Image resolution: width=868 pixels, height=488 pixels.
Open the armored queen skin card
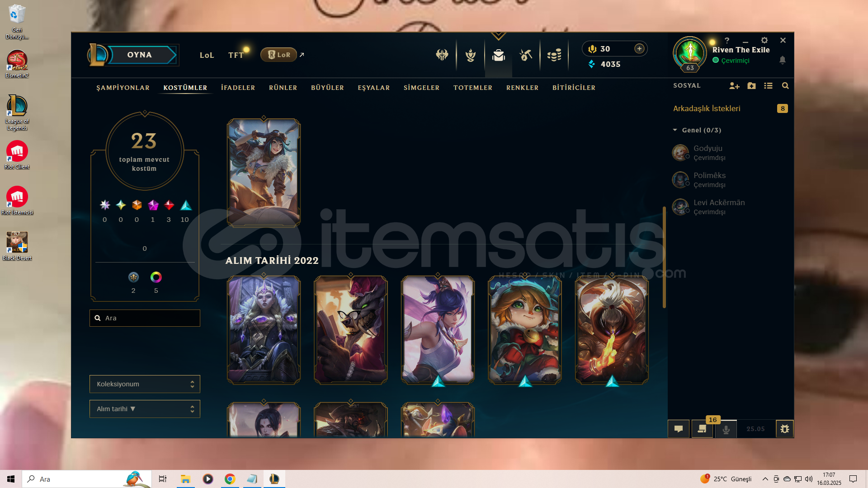click(x=264, y=330)
